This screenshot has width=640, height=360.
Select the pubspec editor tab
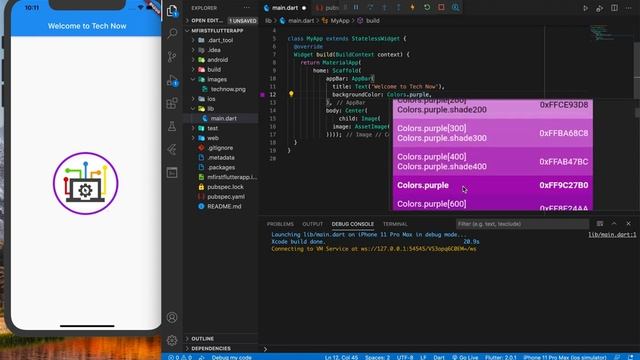(328, 8)
